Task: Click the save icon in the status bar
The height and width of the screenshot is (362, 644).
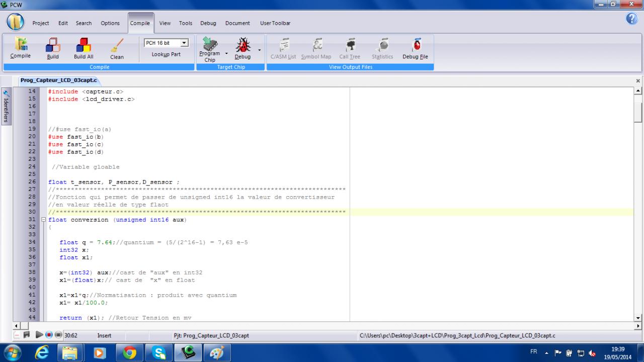Action: click(27, 335)
